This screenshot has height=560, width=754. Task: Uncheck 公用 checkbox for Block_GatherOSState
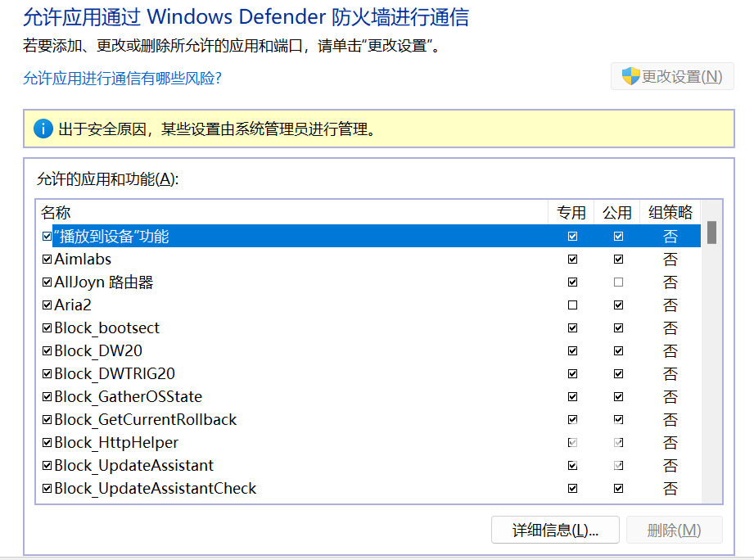pos(618,397)
